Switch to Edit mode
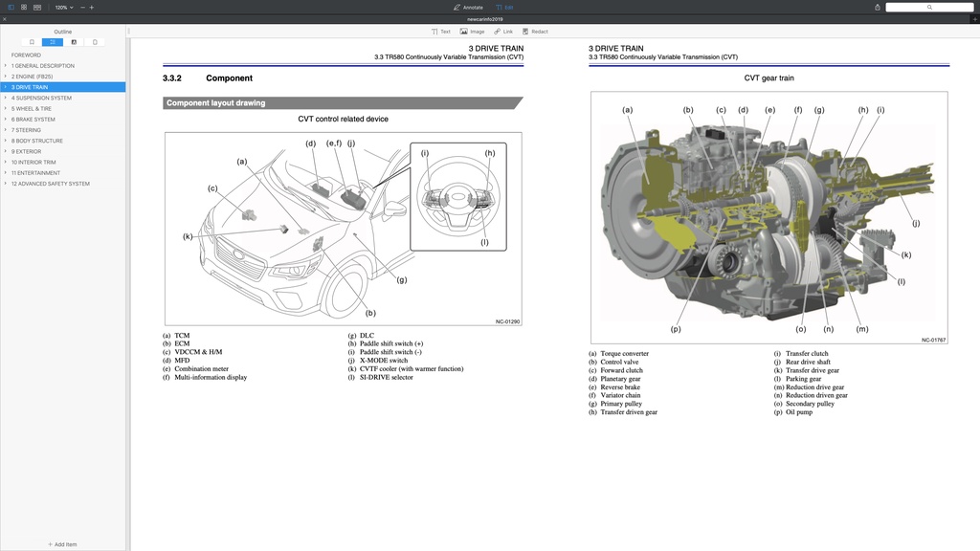Viewport: 980px width, 551px height. click(503, 7)
